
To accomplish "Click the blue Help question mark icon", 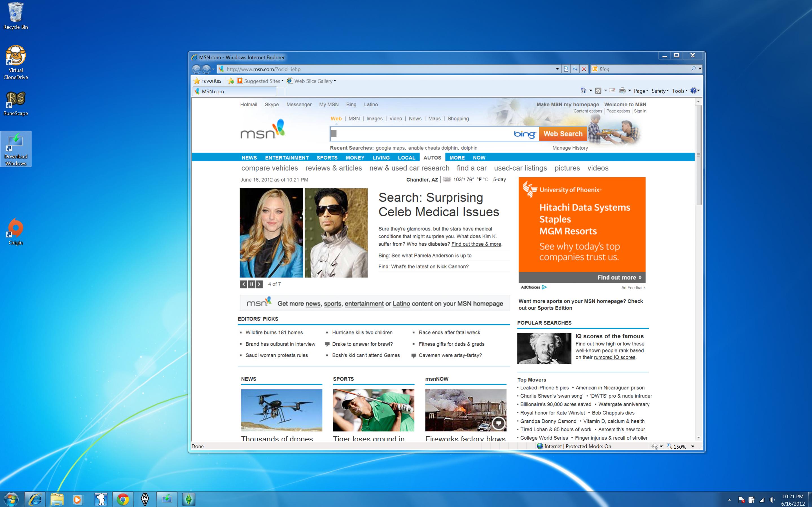I will [x=693, y=91].
